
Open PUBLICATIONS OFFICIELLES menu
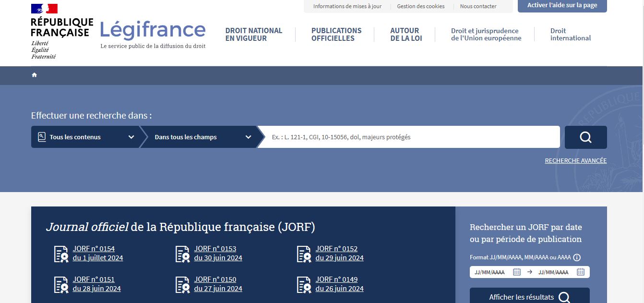coord(336,35)
